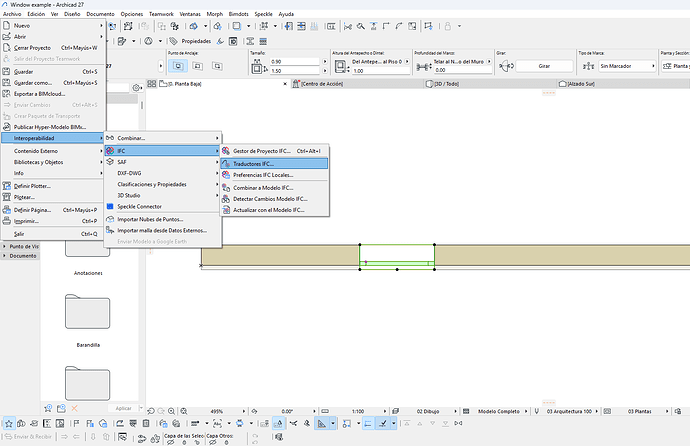Toggle the highlighted measure triangle button

coord(322,424)
